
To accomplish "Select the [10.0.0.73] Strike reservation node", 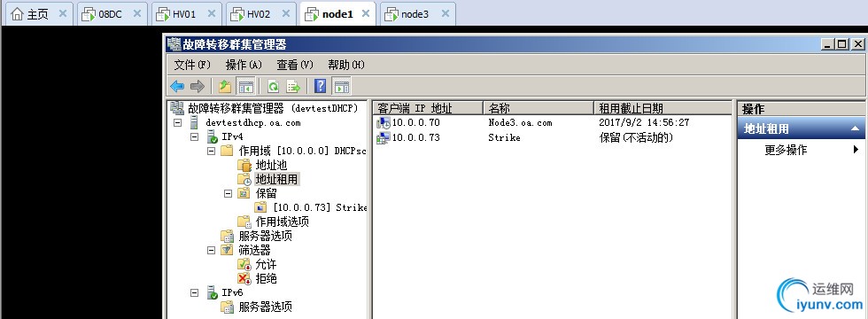I will tap(320, 207).
